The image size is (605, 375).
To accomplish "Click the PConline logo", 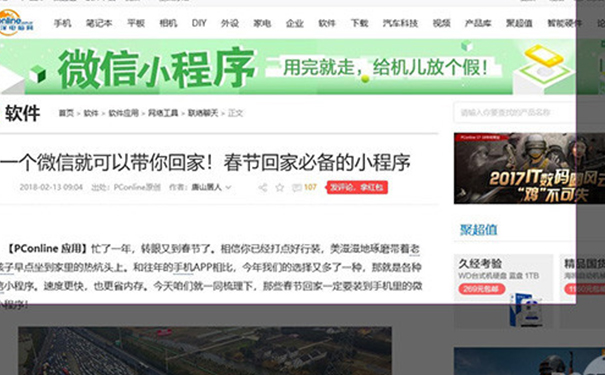I will pos(16,22).
